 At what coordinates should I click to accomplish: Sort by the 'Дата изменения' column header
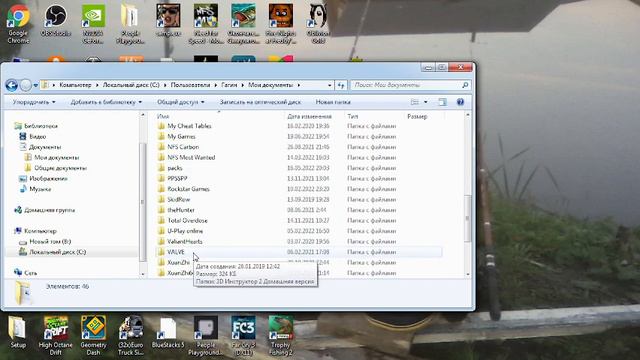[309, 116]
